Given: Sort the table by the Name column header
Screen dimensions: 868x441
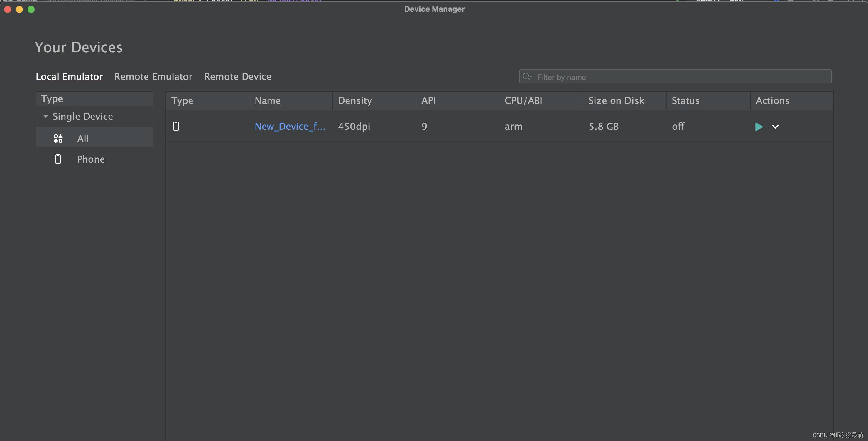Looking at the screenshot, I should pos(268,100).
